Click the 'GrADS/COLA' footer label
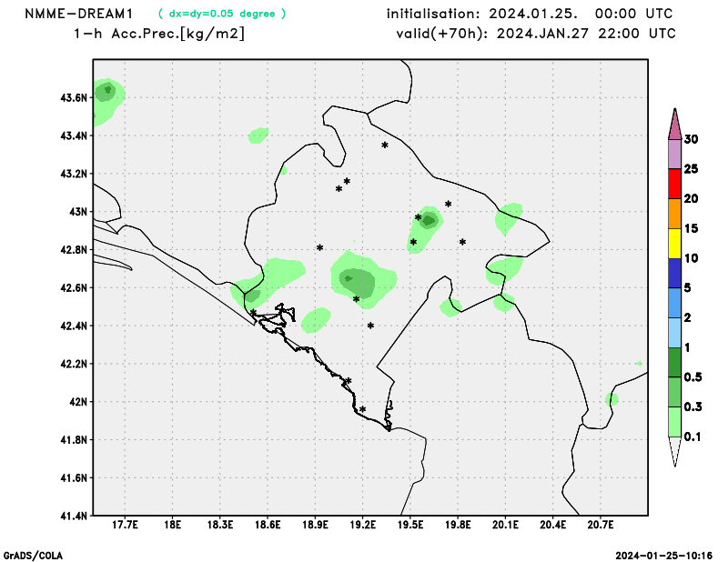728x562 pixels. tap(33, 556)
